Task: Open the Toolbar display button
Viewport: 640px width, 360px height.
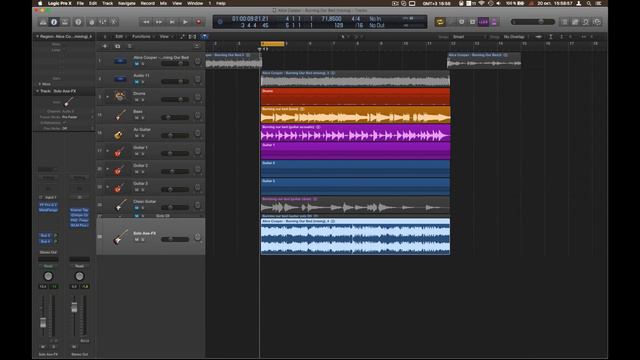Action: pos(64,22)
